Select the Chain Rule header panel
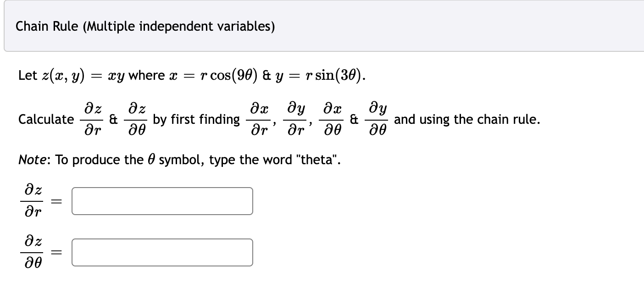Viewport: 644px width, 288px height. (x=321, y=27)
